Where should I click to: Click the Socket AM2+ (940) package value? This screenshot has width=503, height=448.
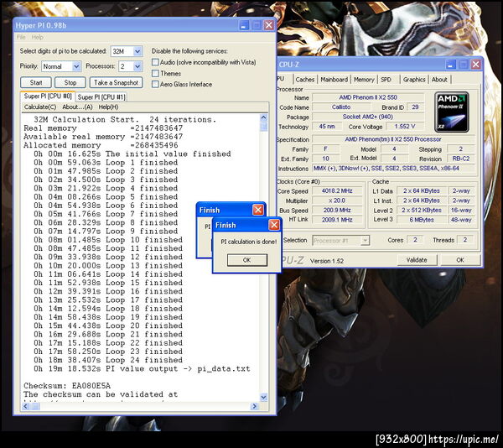[x=368, y=117]
